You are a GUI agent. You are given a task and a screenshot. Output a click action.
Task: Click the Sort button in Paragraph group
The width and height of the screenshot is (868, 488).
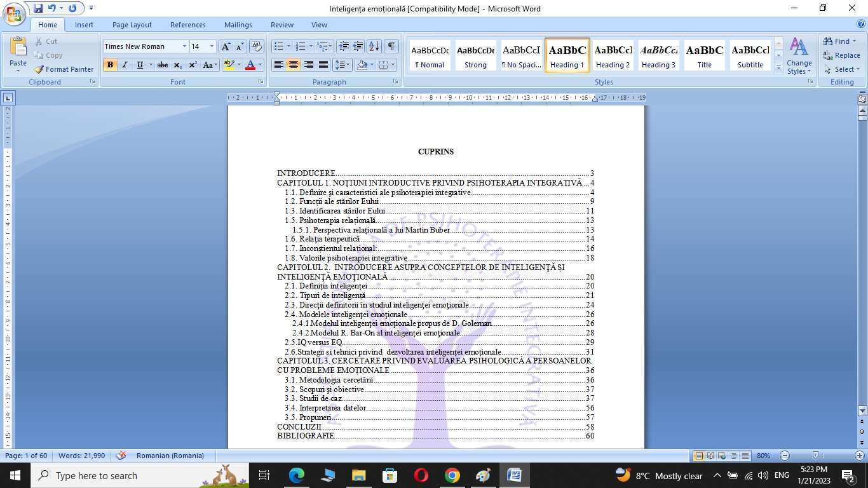click(374, 46)
